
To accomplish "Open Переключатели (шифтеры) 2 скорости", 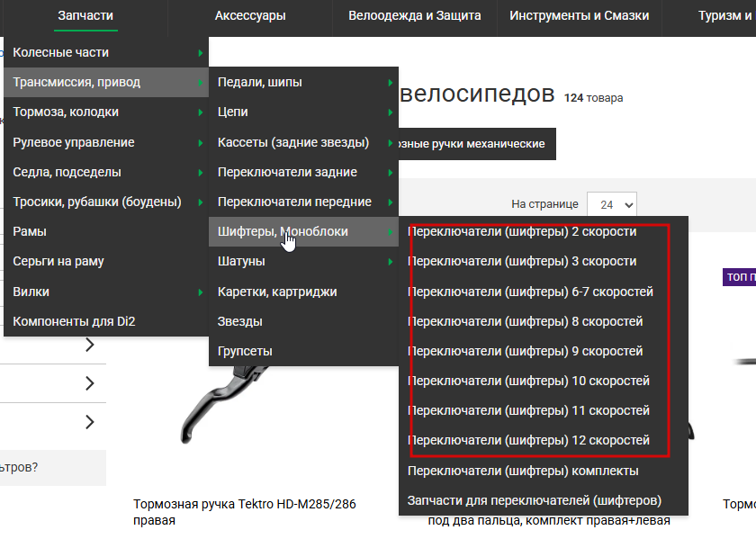I will (544, 231).
